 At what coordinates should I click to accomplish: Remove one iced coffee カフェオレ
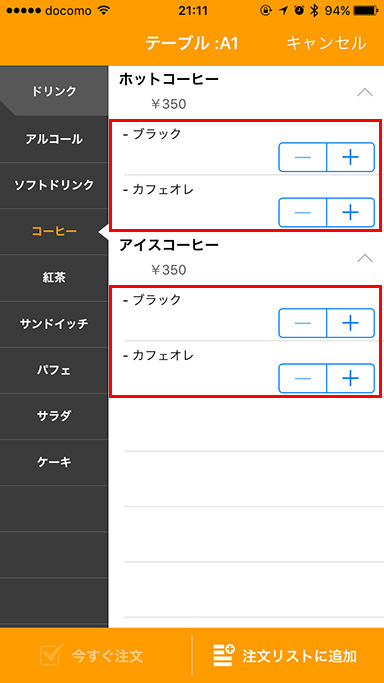(x=303, y=378)
